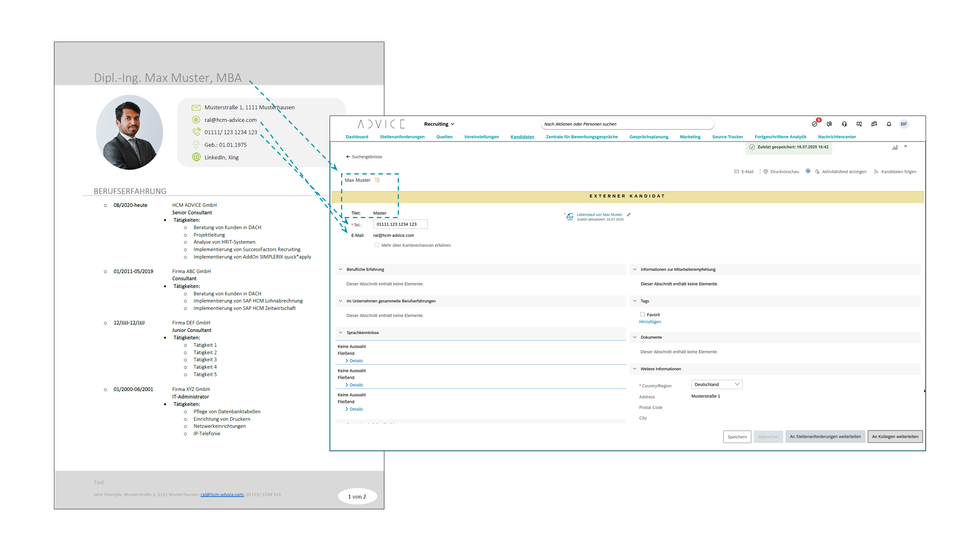Collapse the Tags section
This screenshot has height=551, width=980.
(635, 301)
